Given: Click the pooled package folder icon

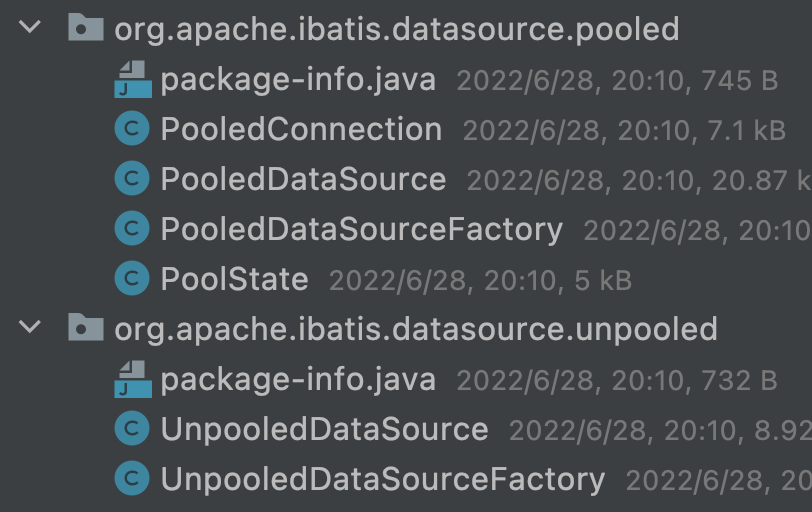Looking at the screenshot, I should click(86, 28).
